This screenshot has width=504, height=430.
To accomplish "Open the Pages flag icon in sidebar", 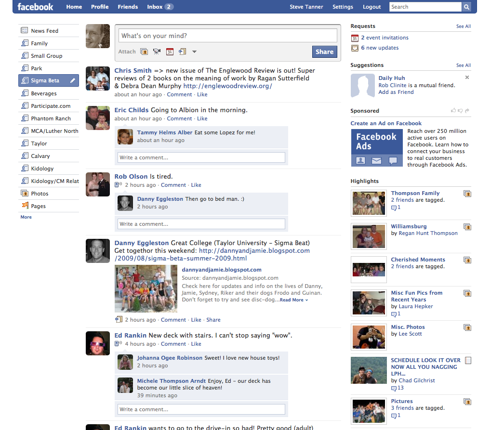I will coord(25,206).
